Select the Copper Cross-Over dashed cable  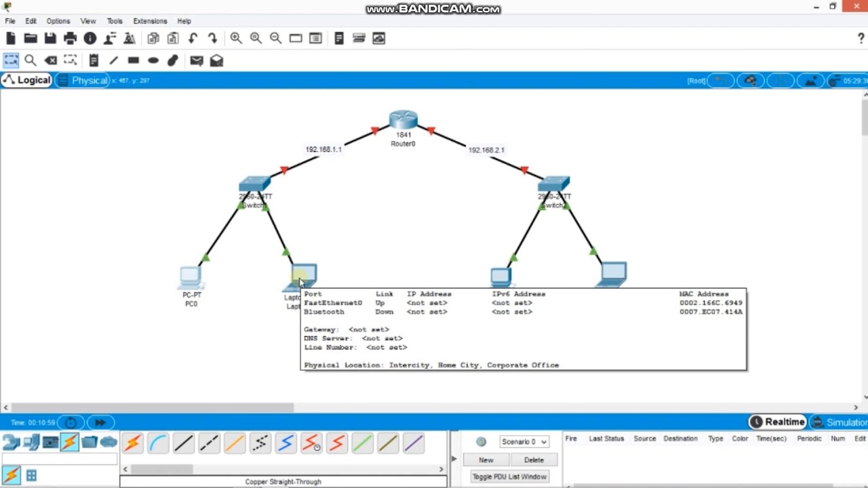(209, 443)
